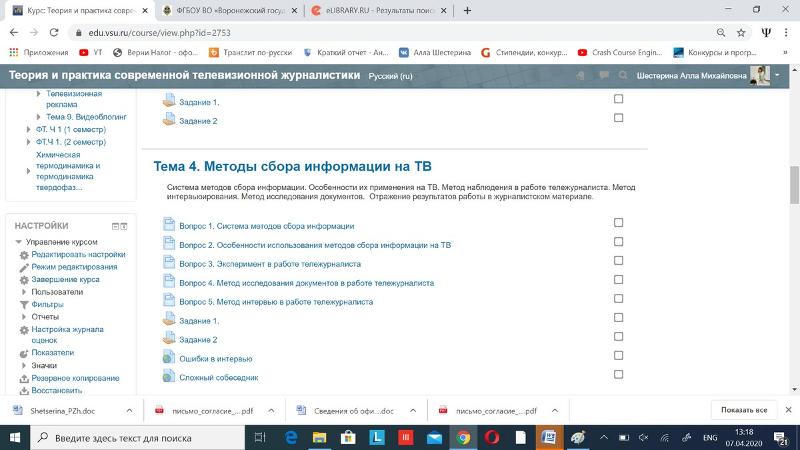Click the globe icon beside Ошибки в интервью

pyautogui.click(x=169, y=358)
